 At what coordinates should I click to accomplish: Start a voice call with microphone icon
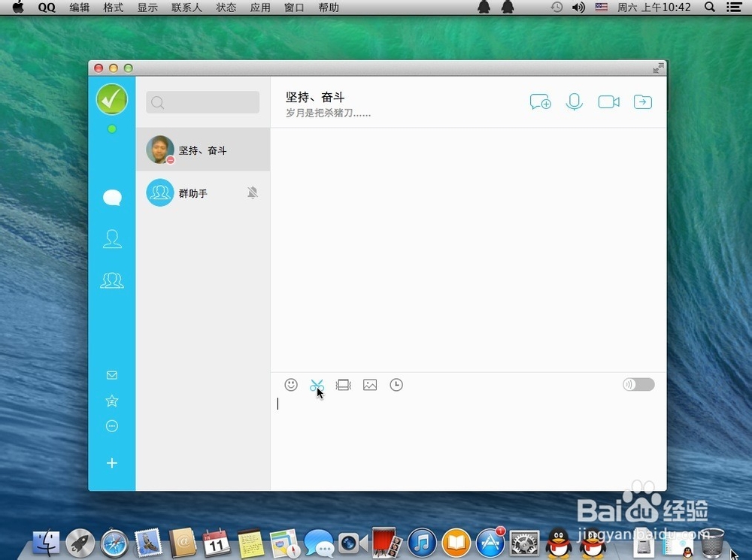pos(574,101)
